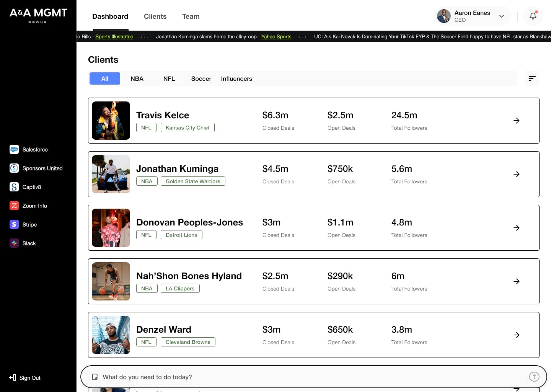The image size is (551, 392).
Task: Filter clients by NBA
Action: pyautogui.click(x=137, y=78)
